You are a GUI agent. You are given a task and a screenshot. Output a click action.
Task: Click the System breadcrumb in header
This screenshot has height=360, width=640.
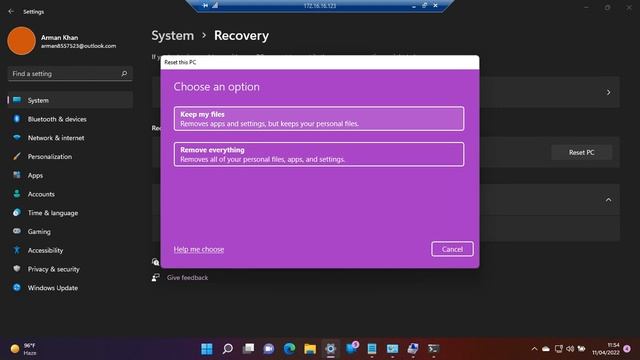click(173, 36)
